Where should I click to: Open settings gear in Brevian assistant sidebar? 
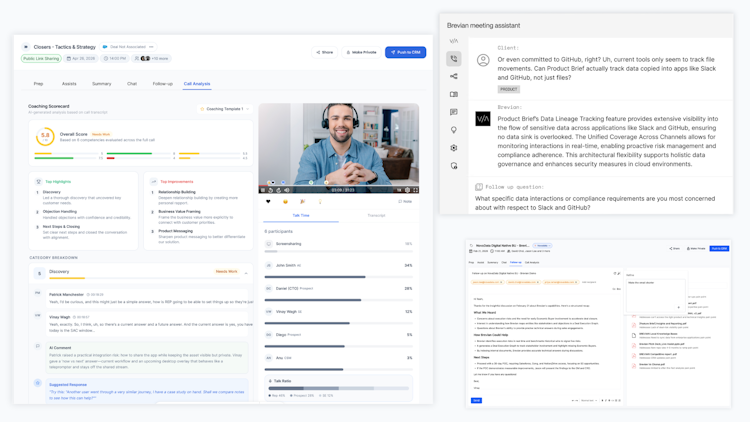coord(453,148)
